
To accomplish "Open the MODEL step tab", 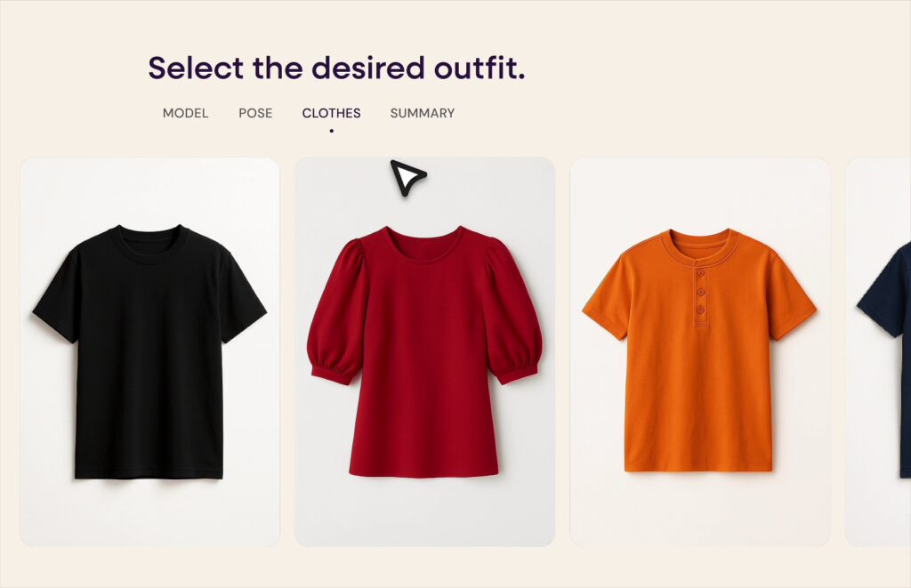I will [x=185, y=113].
